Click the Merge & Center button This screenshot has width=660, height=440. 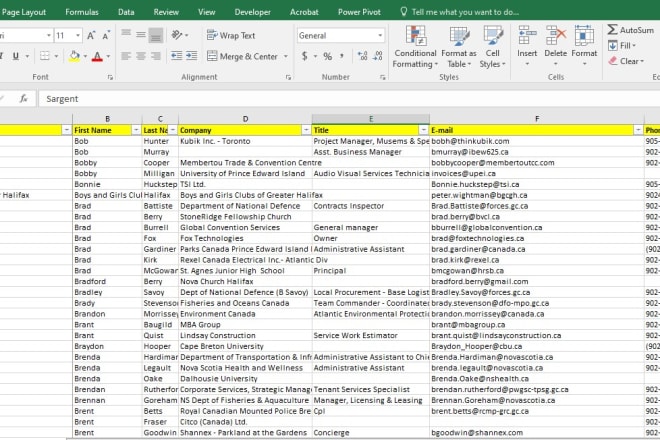point(241,57)
